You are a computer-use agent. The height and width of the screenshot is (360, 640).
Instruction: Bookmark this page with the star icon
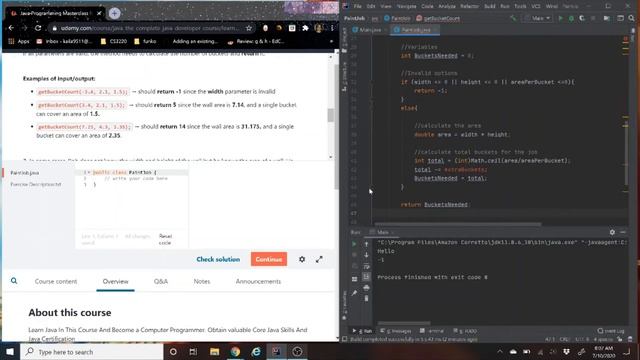tap(249, 28)
